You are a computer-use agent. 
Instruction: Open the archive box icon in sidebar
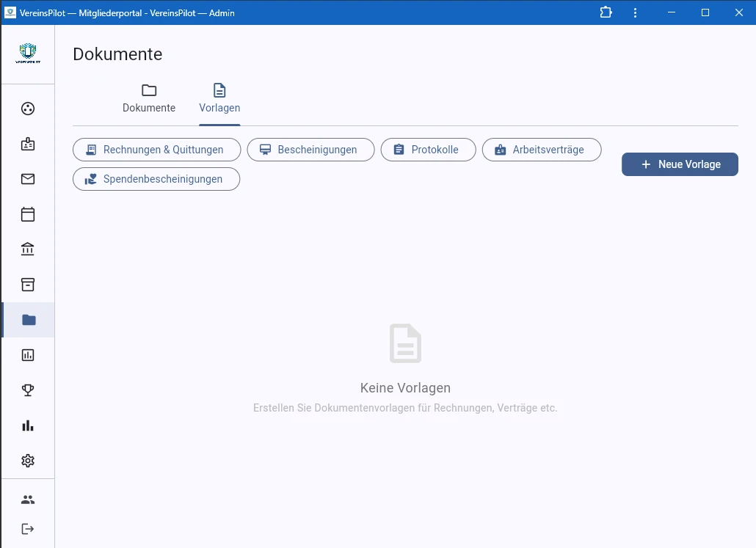pyautogui.click(x=28, y=285)
